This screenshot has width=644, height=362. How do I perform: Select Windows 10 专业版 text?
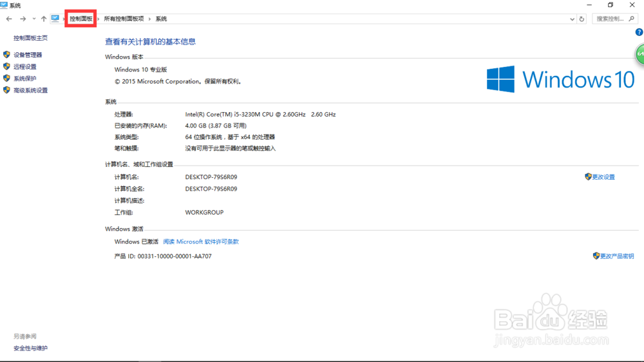pyautogui.click(x=141, y=70)
